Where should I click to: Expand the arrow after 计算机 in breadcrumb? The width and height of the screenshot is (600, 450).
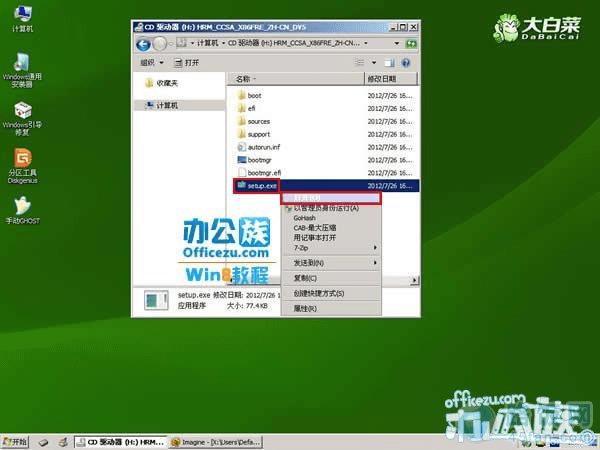coord(223,43)
